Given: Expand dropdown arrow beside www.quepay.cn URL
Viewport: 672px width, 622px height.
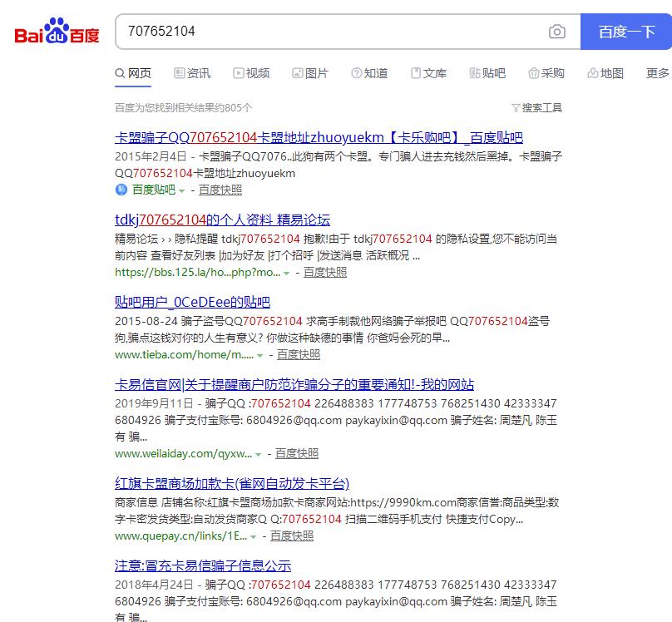Looking at the screenshot, I should pos(254,536).
